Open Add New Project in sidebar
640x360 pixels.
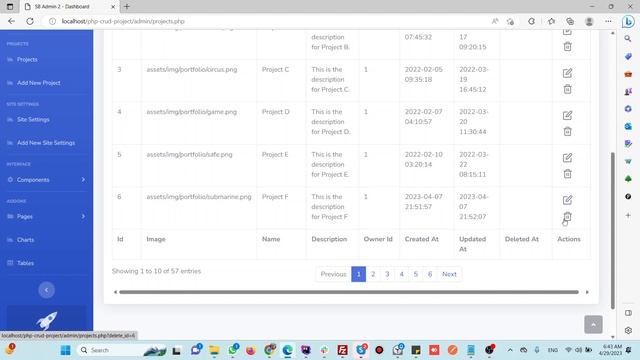[38, 83]
